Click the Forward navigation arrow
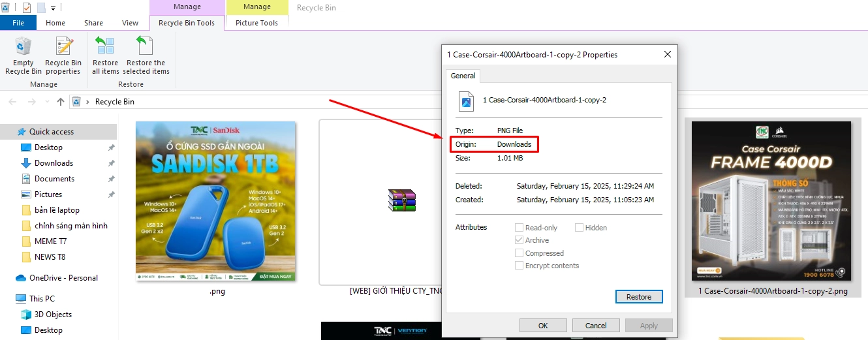This screenshot has height=340, width=868. (32, 102)
